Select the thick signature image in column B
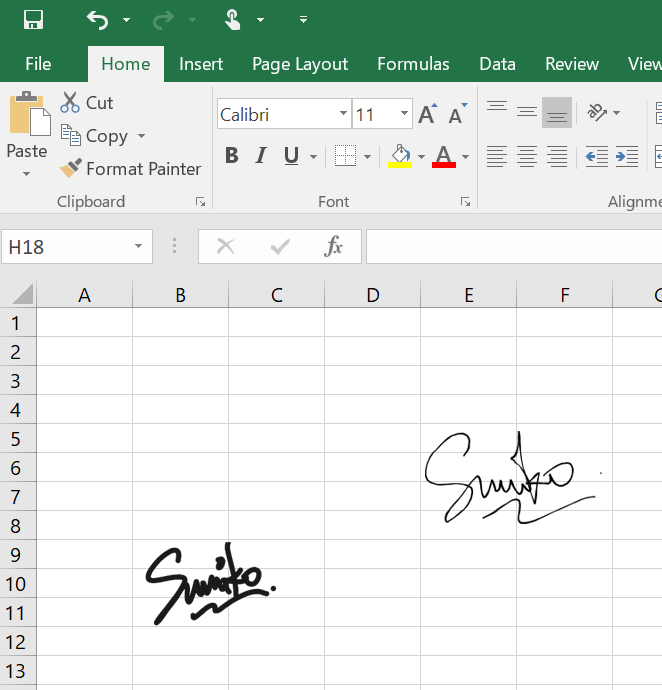The image size is (662, 690). 211,584
